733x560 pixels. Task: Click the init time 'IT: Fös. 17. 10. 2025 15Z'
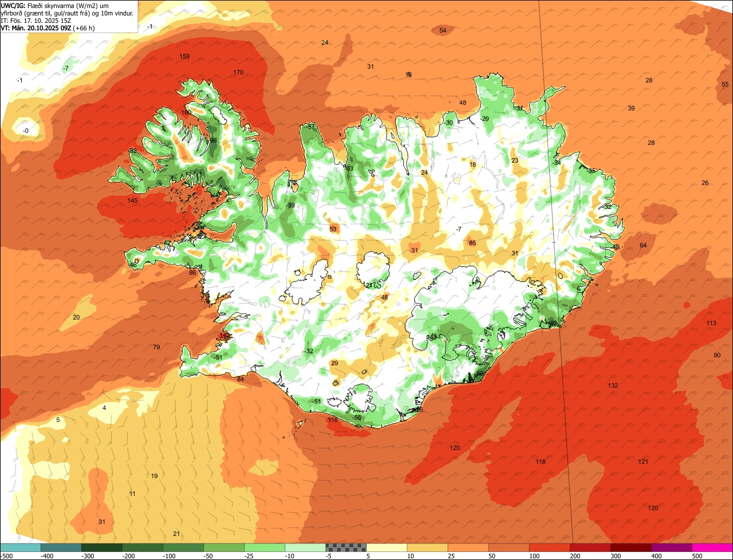[36, 20]
